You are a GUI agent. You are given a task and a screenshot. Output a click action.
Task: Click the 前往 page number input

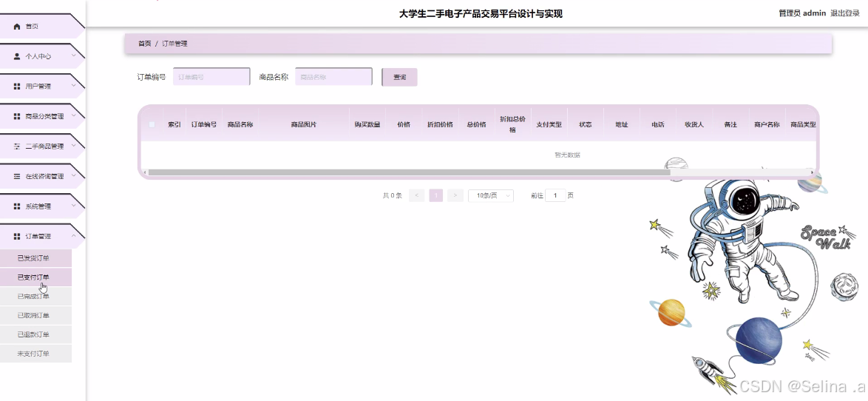click(x=555, y=195)
